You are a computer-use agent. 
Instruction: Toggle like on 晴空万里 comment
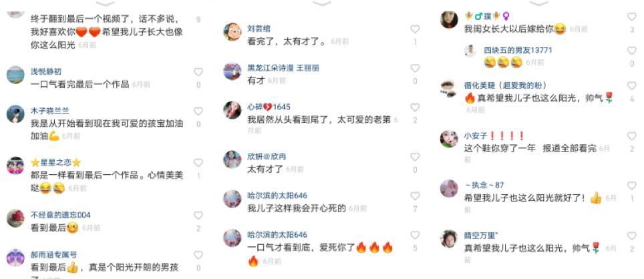[x=632, y=236]
